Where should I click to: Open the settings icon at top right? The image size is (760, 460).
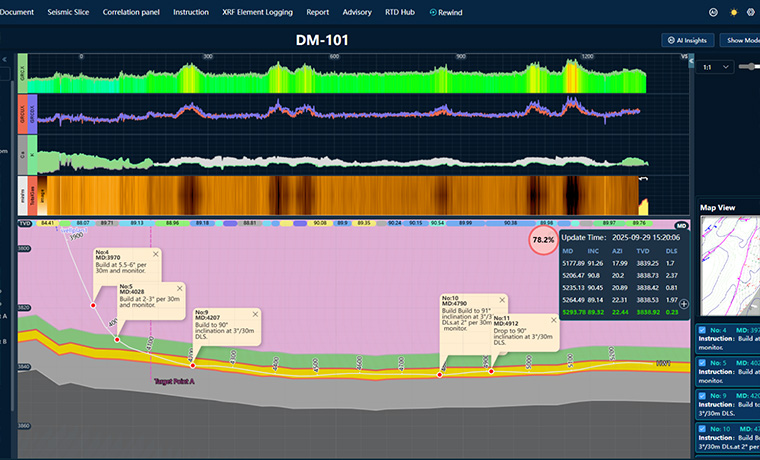(752, 12)
